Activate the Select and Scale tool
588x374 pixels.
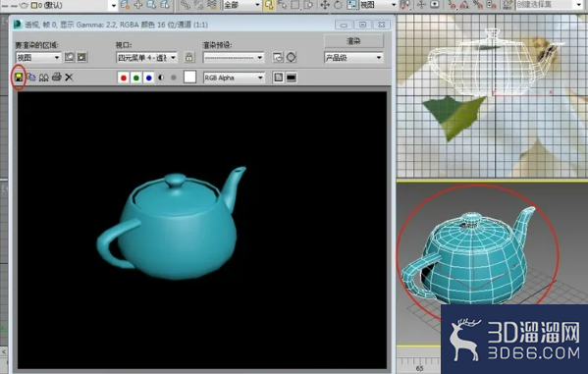351,5
